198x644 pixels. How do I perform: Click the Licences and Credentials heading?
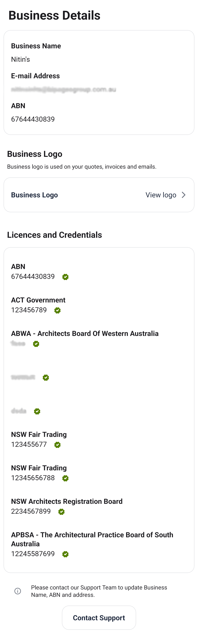(55, 235)
